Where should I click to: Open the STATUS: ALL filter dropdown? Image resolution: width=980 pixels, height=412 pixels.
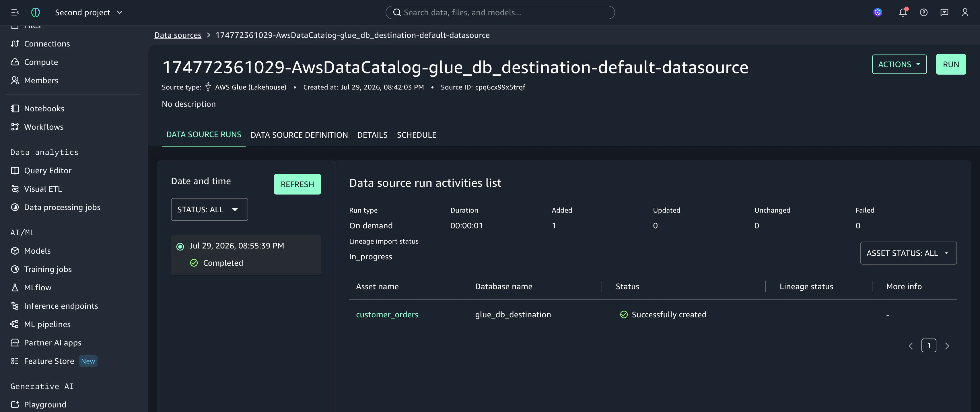coord(209,209)
